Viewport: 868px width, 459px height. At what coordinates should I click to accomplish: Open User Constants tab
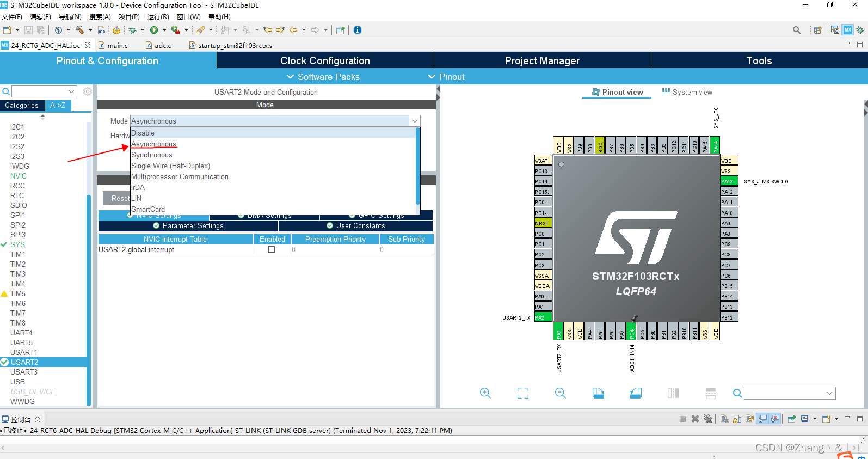pyautogui.click(x=356, y=225)
